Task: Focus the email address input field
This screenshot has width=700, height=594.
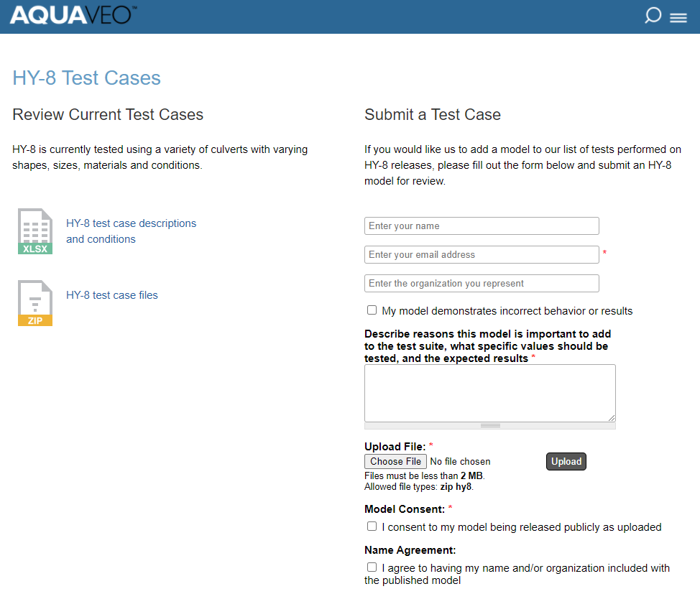Action: (482, 254)
